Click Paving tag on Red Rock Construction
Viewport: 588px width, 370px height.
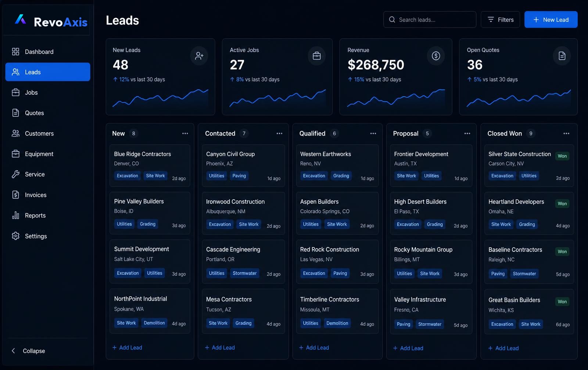pyautogui.click(x=340, y=273)
